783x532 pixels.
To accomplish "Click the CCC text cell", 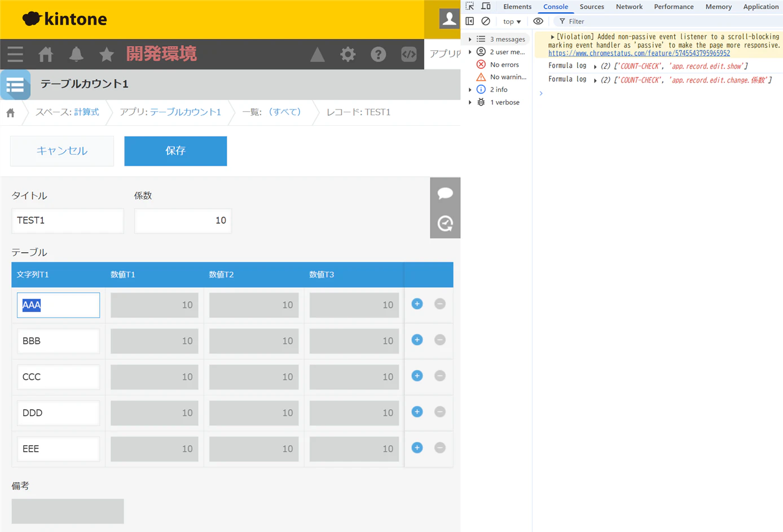I will [x=58, y=377].
